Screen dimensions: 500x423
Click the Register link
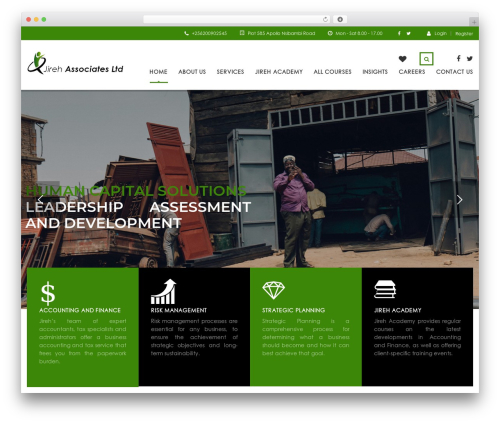tap(464, 33)
